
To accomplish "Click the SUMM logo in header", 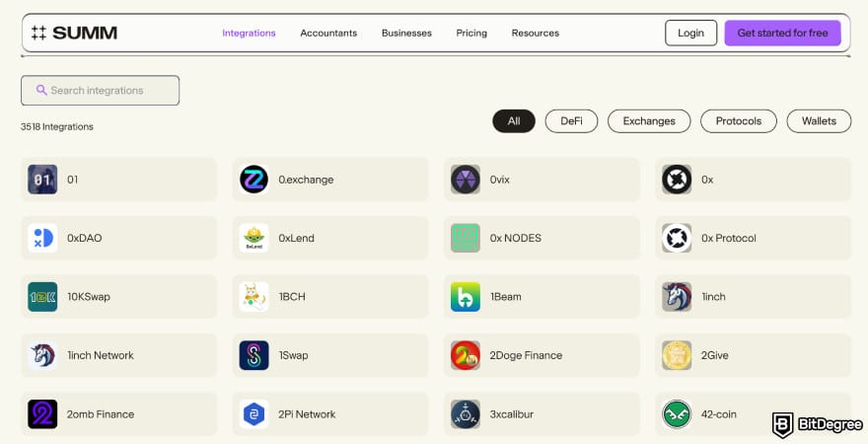I will tap(74, 34).
